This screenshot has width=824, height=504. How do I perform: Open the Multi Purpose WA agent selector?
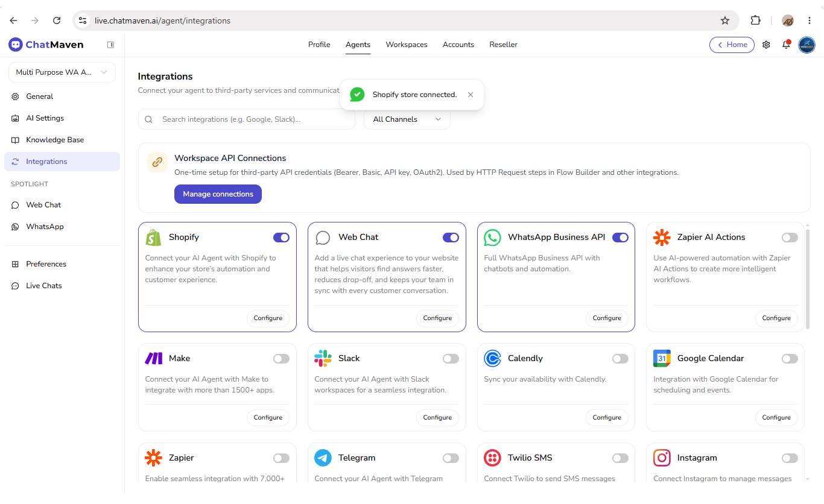(x=62, y=72)
